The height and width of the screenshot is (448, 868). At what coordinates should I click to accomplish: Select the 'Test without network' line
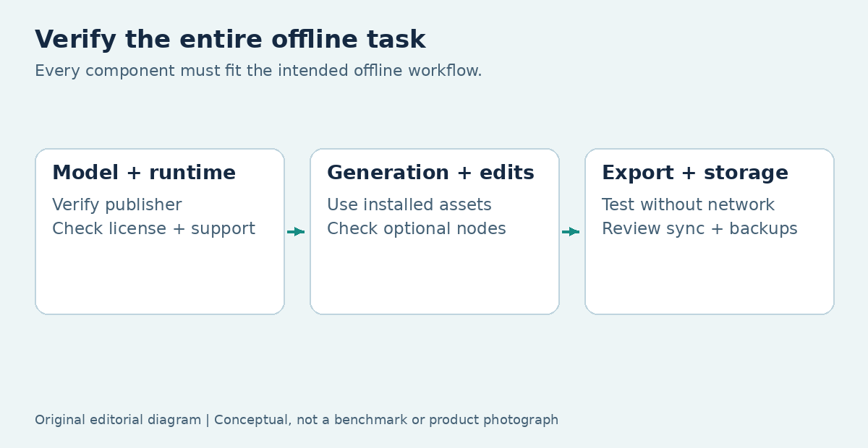pyautogui.click(x=688, y=205)
